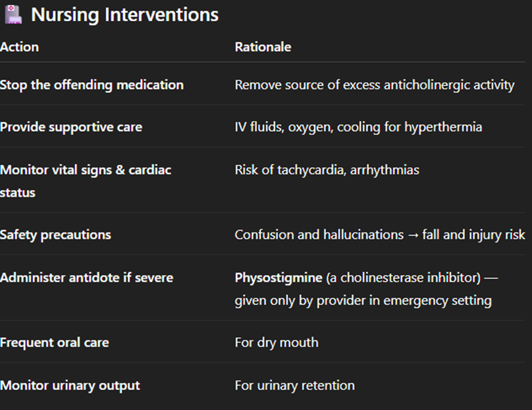
Task: Select the Safety precautions action cell
Action: (56, 235)
